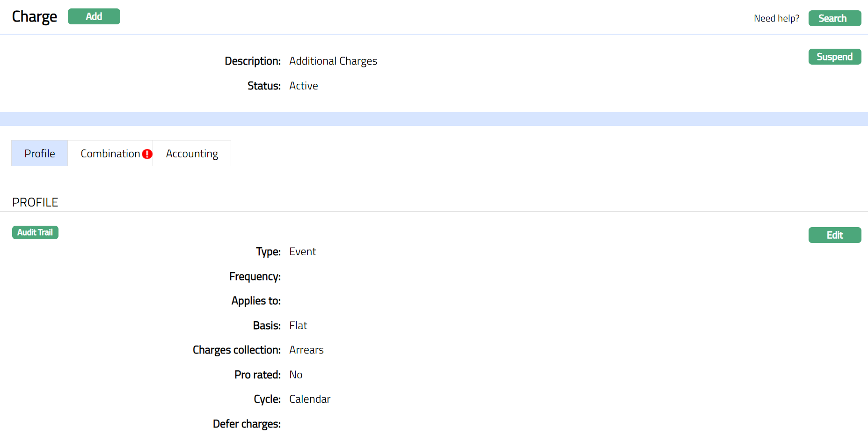The height and width of the screenshot is (435, 868).
Task: Click the PROFILE section heading
Action: coord(35,202)
